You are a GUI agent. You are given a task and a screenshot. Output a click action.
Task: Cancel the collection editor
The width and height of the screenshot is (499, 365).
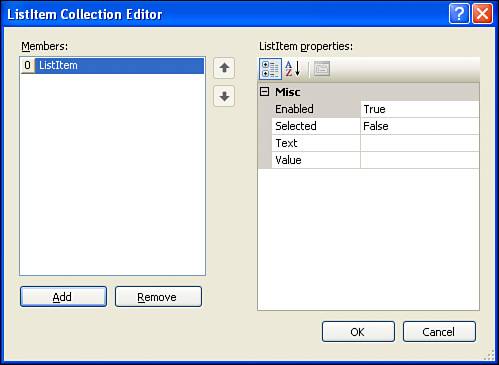click(x=439, y=332)
